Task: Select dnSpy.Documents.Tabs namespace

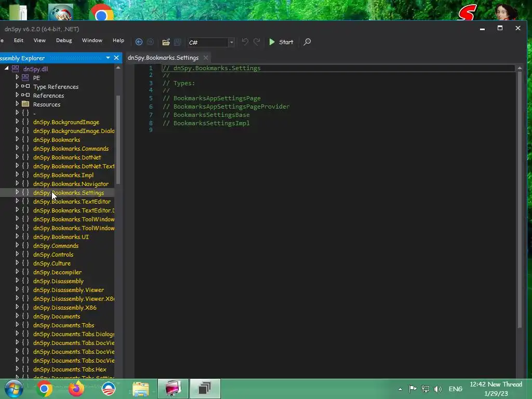Action: pos(64,325)
